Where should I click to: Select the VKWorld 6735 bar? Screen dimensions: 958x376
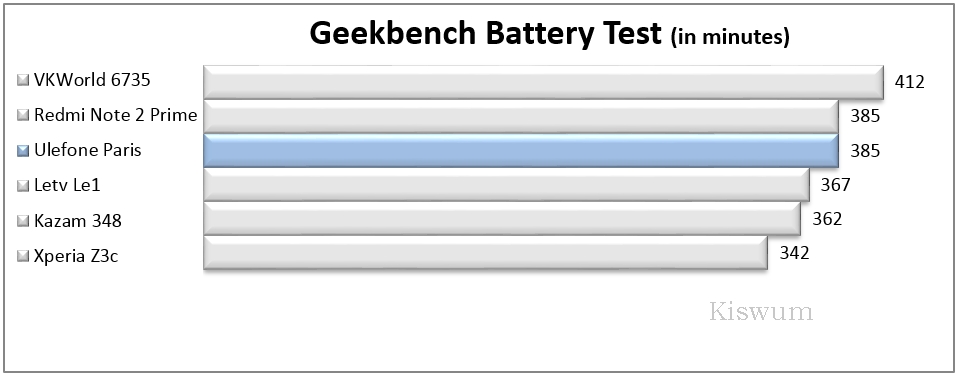tap(544, 82)
